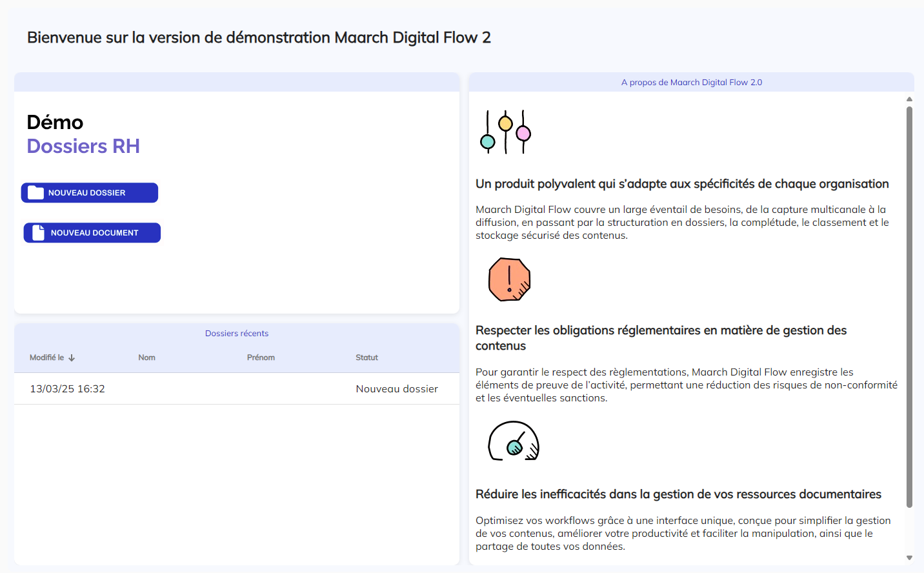Image resolution: width=924 pixels, height=573 pixels.
Task: Open the Dossiers récents panel title
Action: pos(237,334)
